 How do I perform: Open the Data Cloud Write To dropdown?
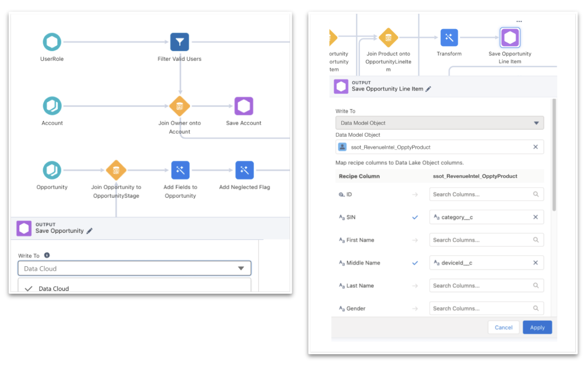tap(135, 268)
